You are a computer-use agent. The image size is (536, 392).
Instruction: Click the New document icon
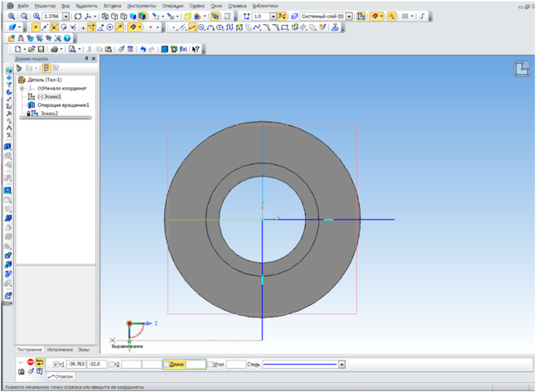tap(17, 49)
